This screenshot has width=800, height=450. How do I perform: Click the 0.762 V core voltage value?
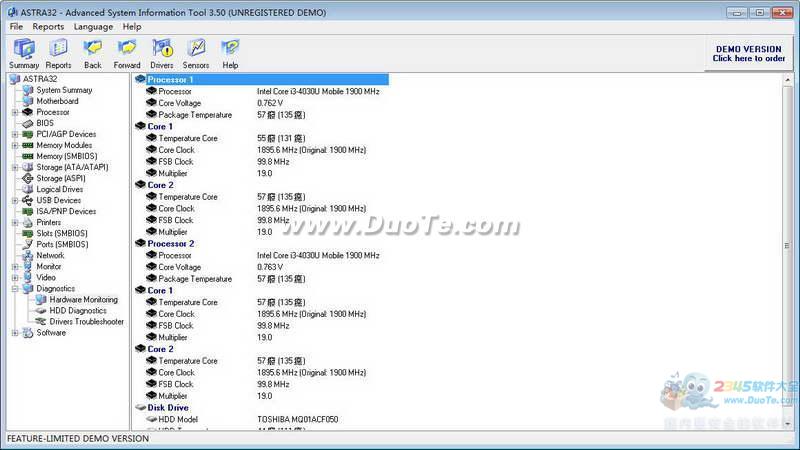(270, 103)
